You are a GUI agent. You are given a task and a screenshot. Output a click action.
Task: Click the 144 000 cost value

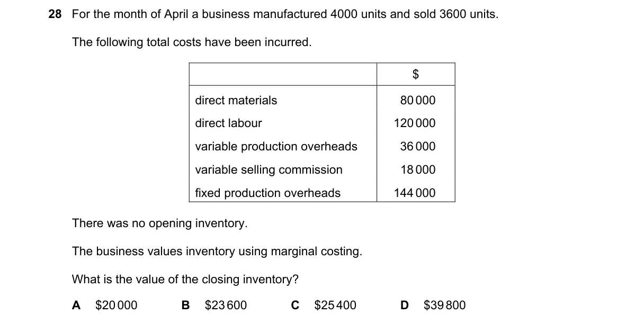415,193
